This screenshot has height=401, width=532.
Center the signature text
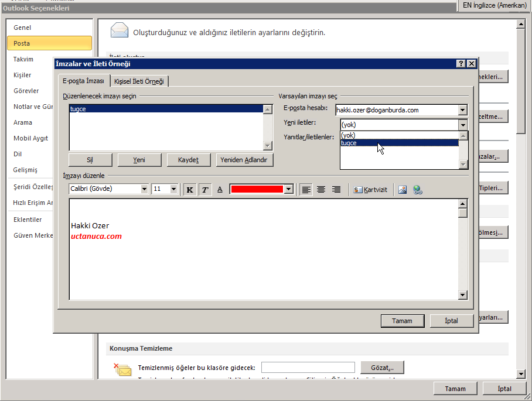point(321,190)
